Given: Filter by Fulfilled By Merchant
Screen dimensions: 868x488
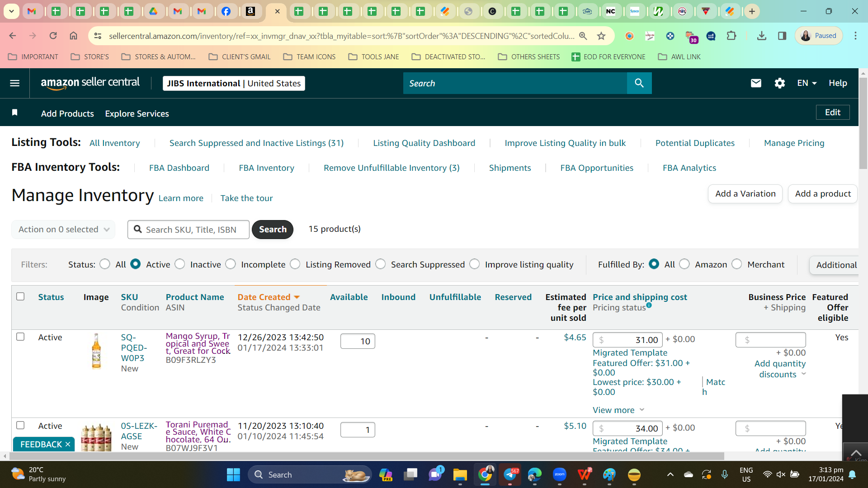Looking at the screenshot, I should click(737, 264).
